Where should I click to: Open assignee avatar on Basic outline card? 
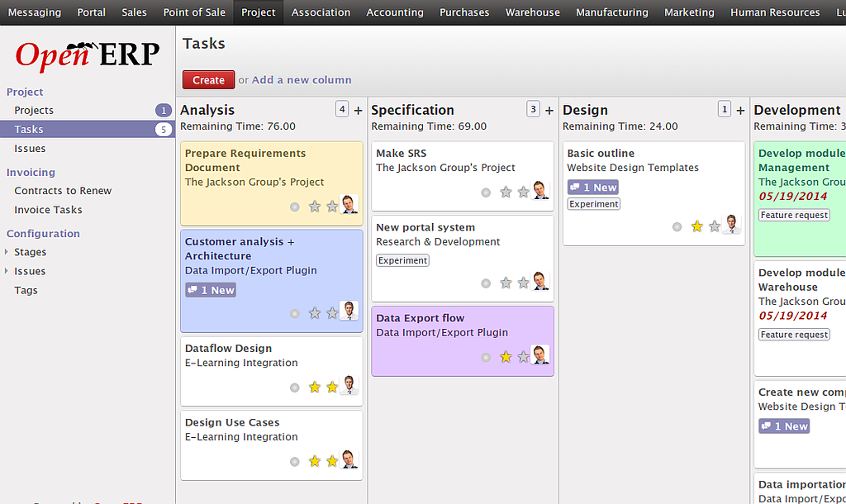(x=732, y=224)
